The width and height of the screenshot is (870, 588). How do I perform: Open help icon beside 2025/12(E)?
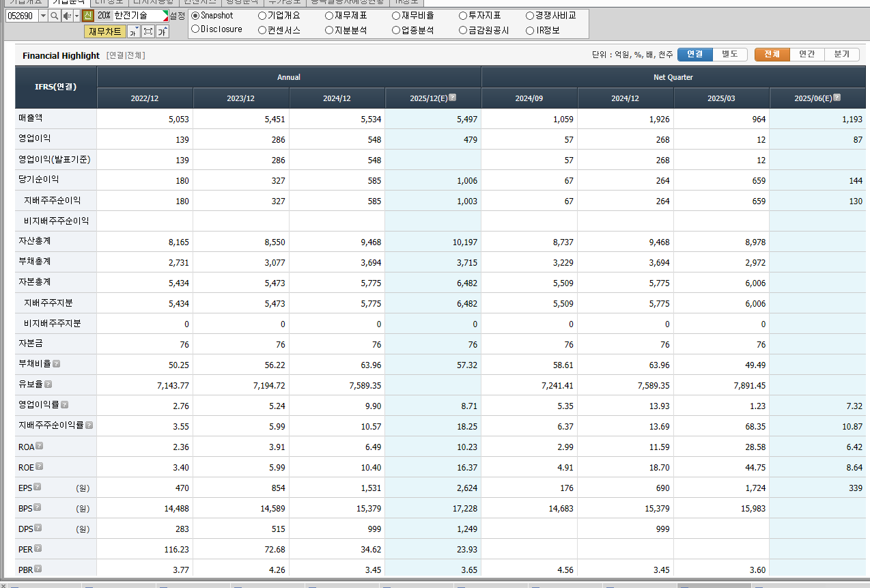(452, 98)
